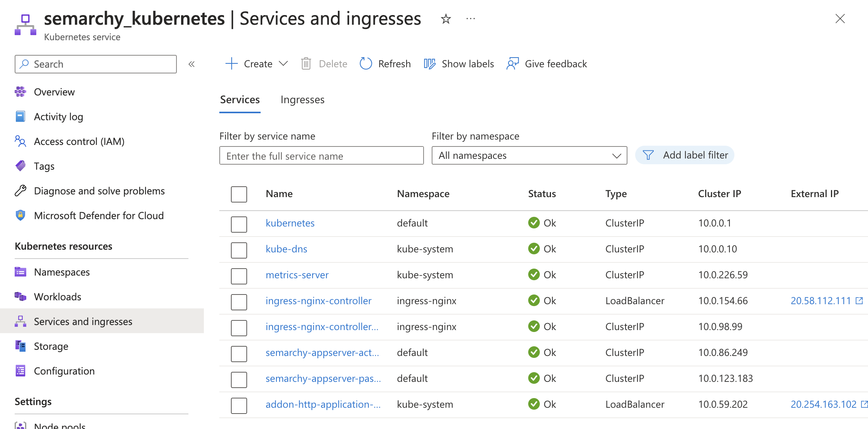
Task: Click the Diagnose and solve problems wrench icon
Action: (20, 191)
